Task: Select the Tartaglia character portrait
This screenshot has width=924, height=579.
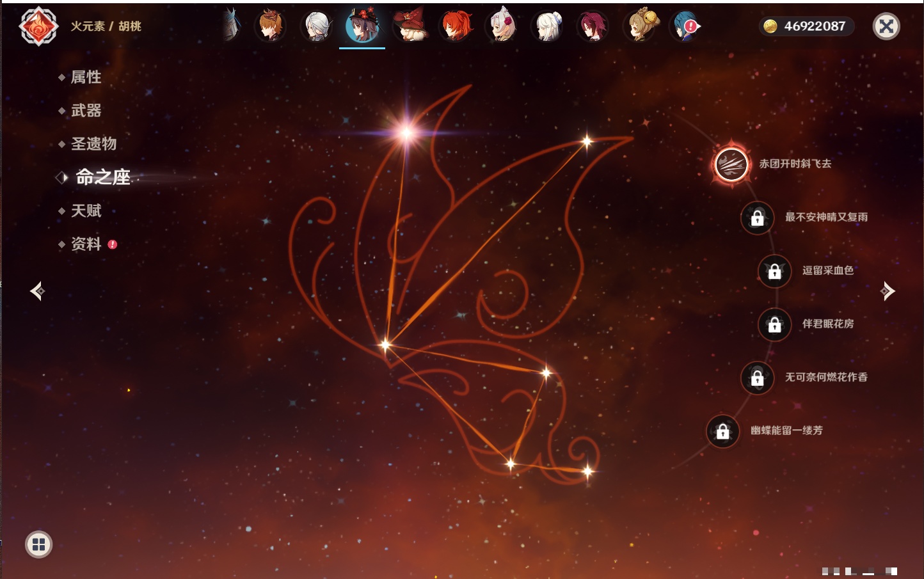Action: 270,26
